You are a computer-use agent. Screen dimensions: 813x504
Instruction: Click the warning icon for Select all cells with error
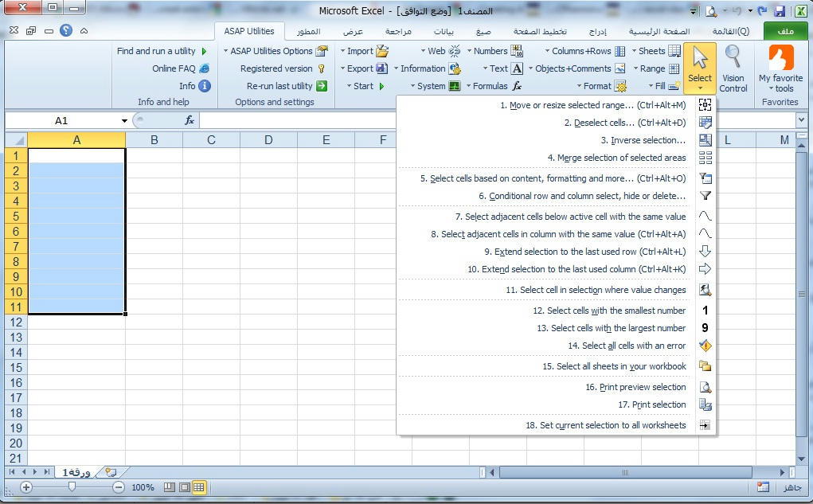tap(705, 346)
